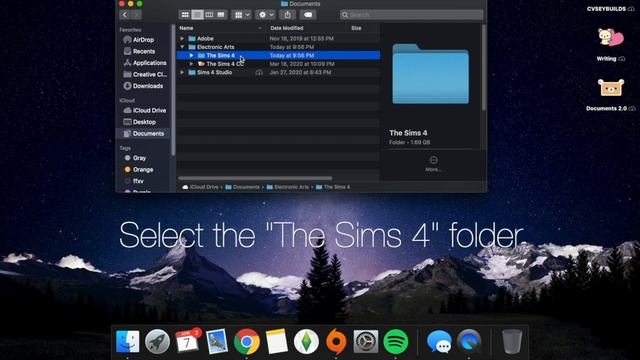Click the More button in preview pane
The width and height of the screenshot is (640, 360).
pyautogui.click(x=433, y=163)
